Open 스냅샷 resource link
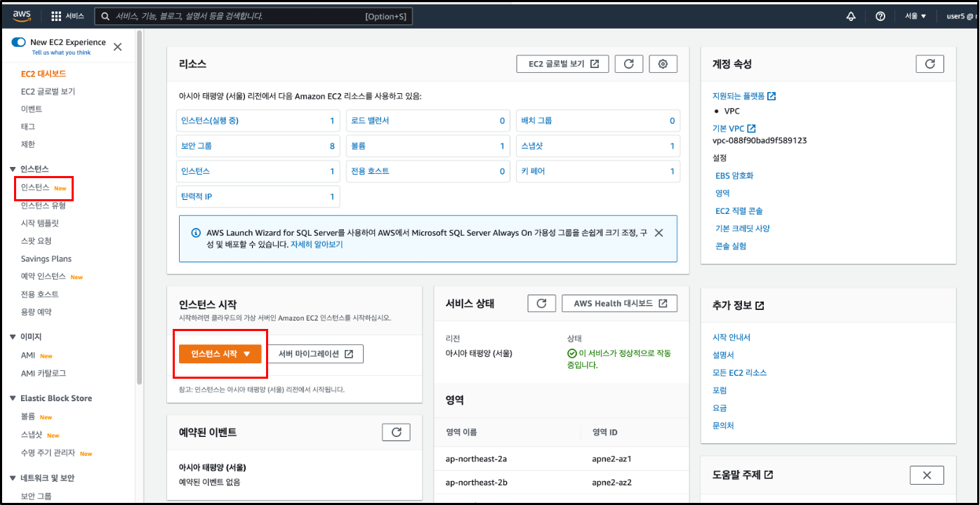 pos(531,146)
